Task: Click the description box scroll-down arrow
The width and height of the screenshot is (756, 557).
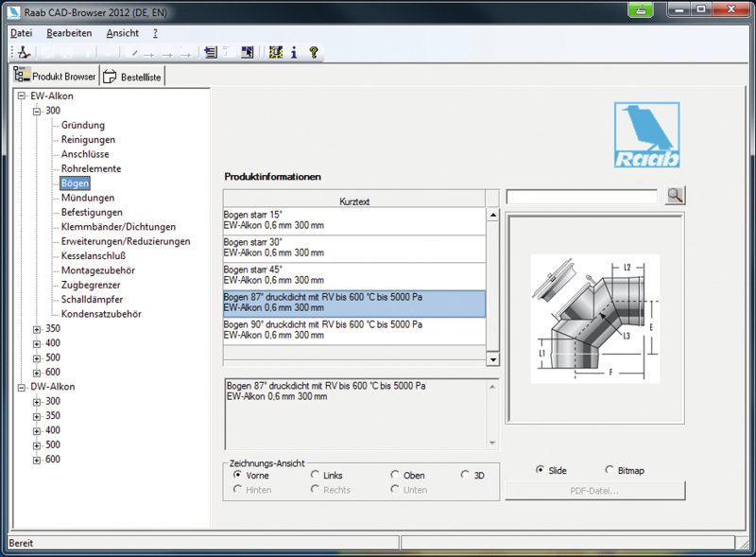Action: [491, 444]
